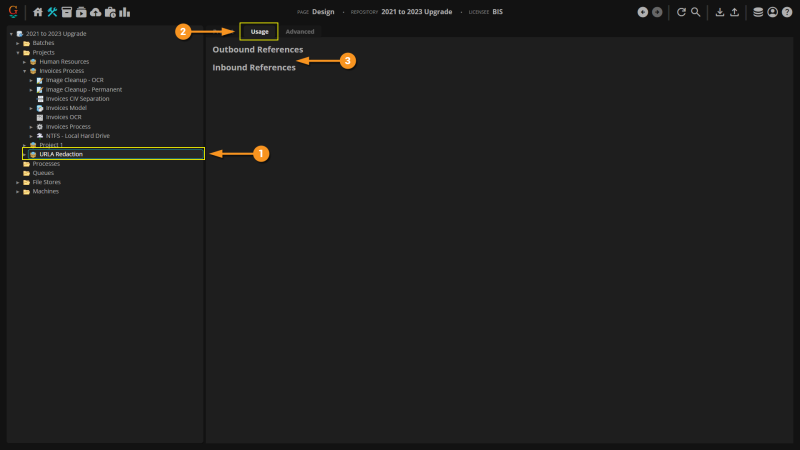The width and height of the screenshot is (800, 450).
Task: Expand Image Cleanup - Permanent node
Action: [x=31, y=89]
